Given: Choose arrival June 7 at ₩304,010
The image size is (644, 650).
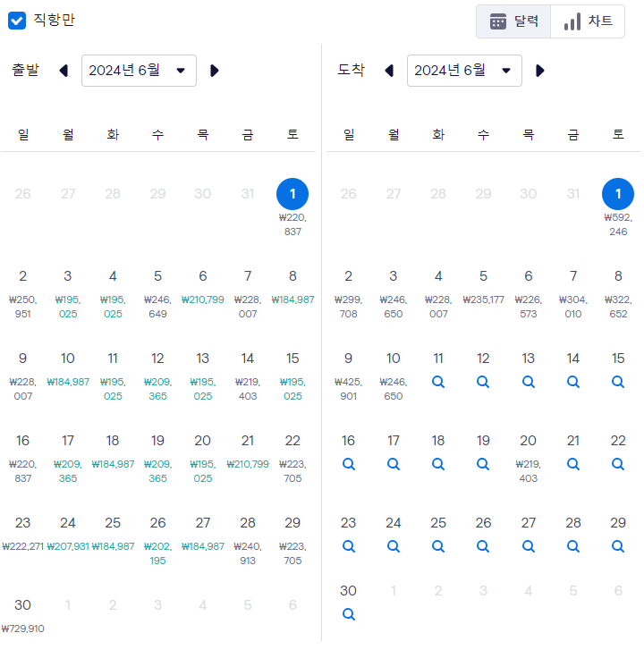Looking at the screenshot, I should [573, 294].
